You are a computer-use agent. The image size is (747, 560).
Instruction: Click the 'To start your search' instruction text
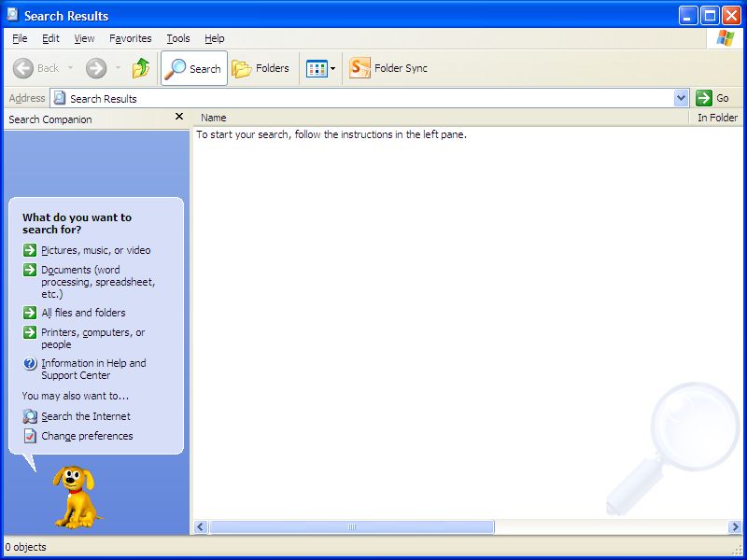[331, 134]
